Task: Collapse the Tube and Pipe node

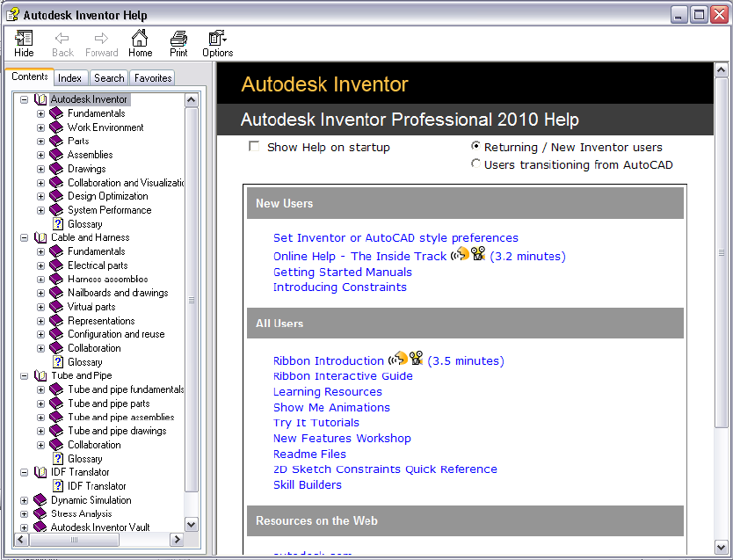Action: (x=25, y=376)
